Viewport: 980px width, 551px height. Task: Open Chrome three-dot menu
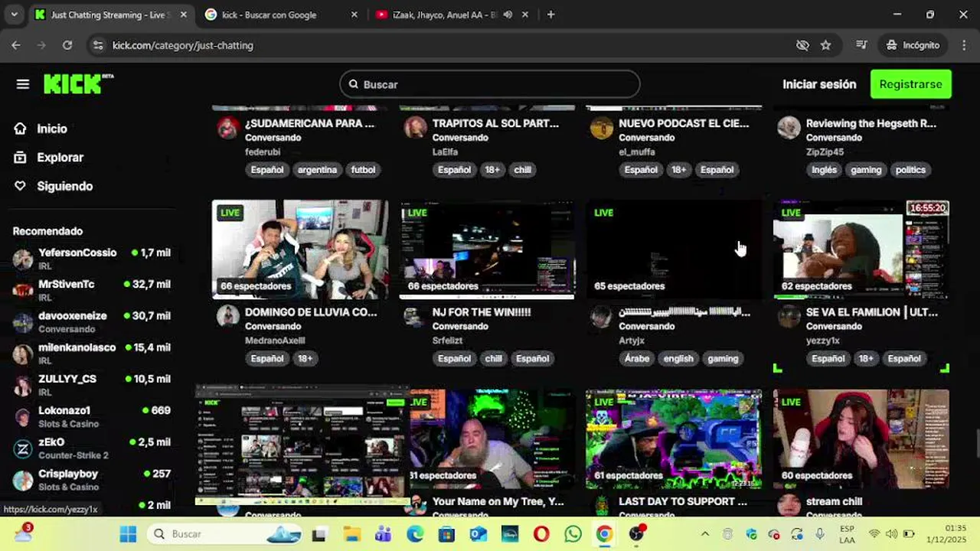tap(963, 45)
